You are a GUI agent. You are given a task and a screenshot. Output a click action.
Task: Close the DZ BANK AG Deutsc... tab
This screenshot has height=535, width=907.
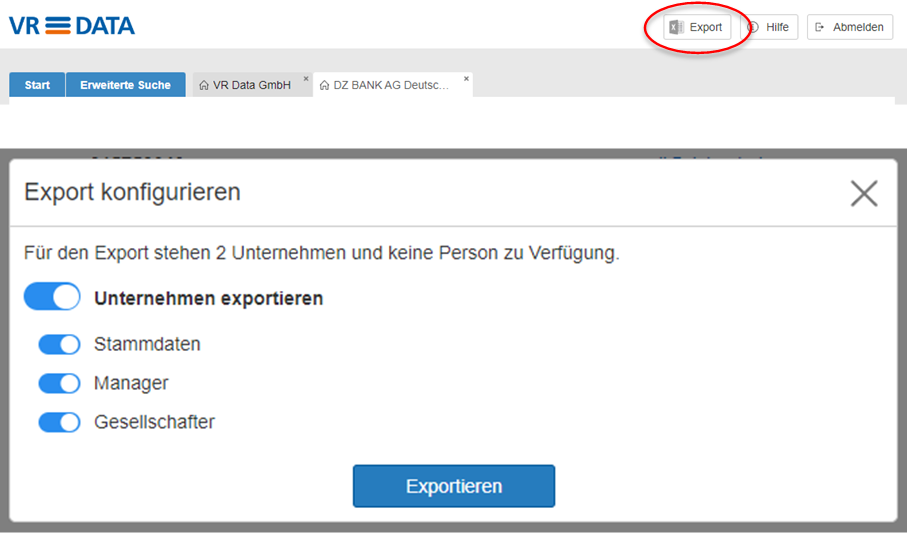[x=466, y=78]
